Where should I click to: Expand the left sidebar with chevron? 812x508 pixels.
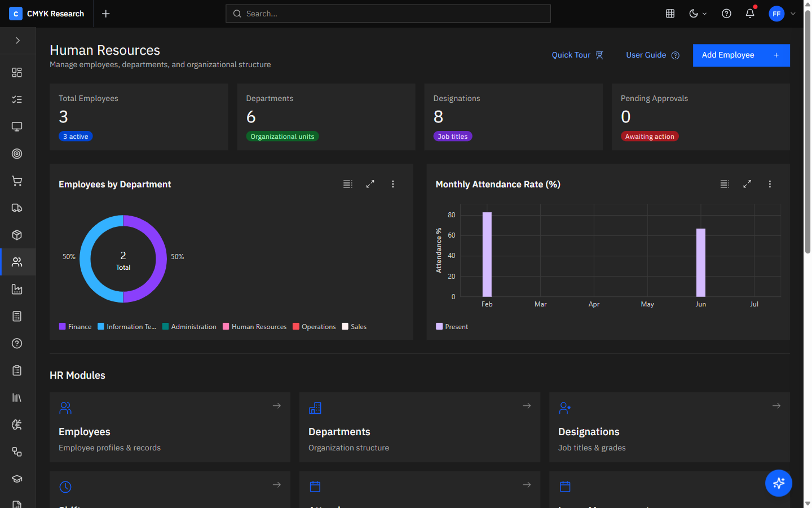tap(17, 41)
